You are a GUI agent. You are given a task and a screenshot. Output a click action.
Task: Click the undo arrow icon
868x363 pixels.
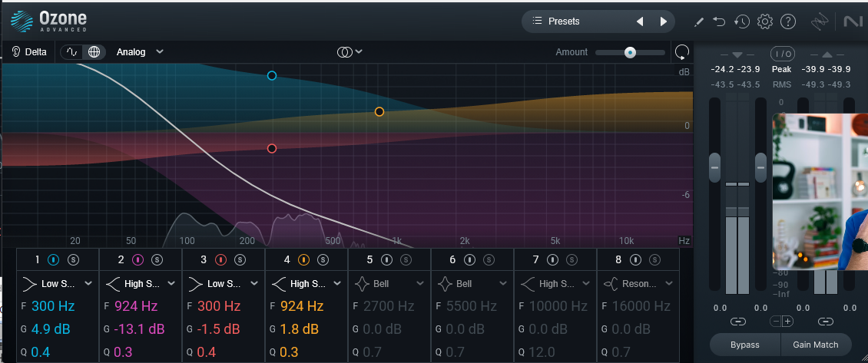click(719, 21)
